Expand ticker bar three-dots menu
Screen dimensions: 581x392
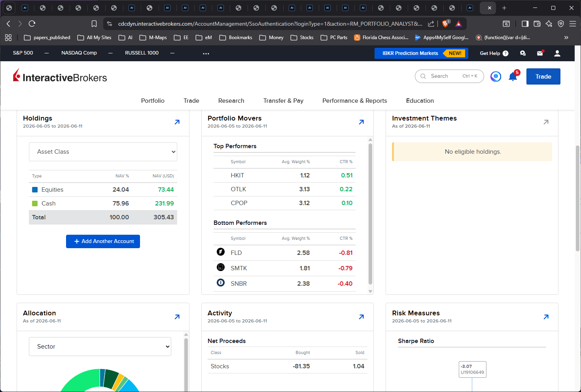coord(206,53)
